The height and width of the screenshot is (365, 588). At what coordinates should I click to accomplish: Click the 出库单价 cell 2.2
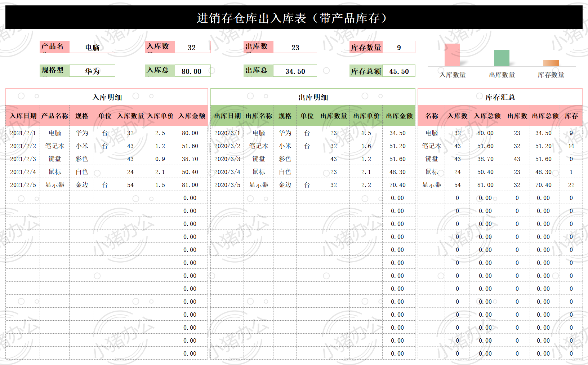pyautogui.click(x=366, y=185)
